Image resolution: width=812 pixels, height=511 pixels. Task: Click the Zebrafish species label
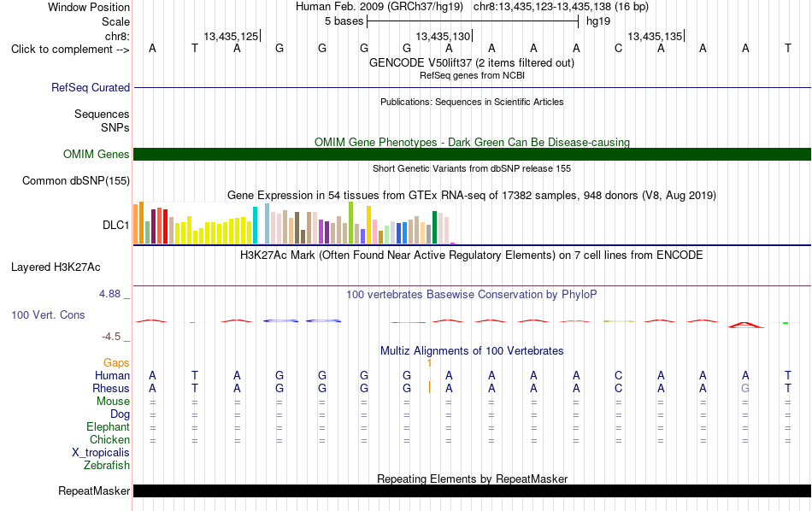point(107,466)
